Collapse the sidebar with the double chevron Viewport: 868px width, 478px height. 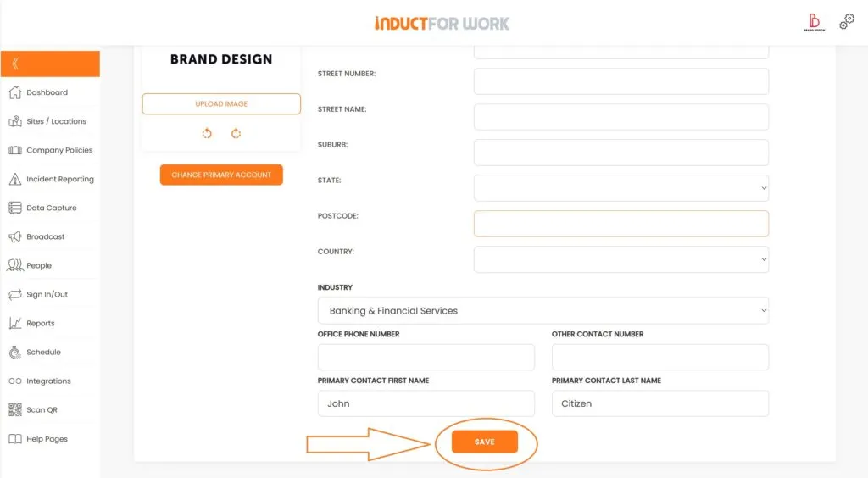(x=15, y=64)
